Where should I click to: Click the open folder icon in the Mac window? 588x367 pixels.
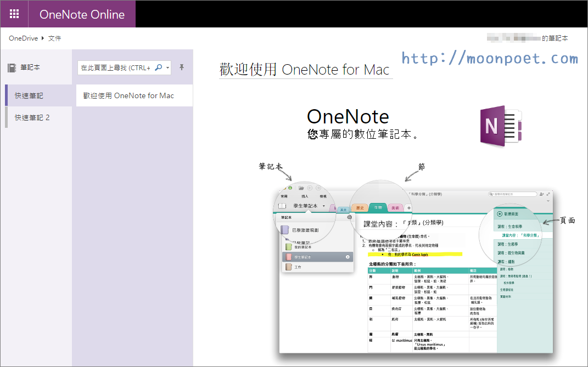coord(301,188)
